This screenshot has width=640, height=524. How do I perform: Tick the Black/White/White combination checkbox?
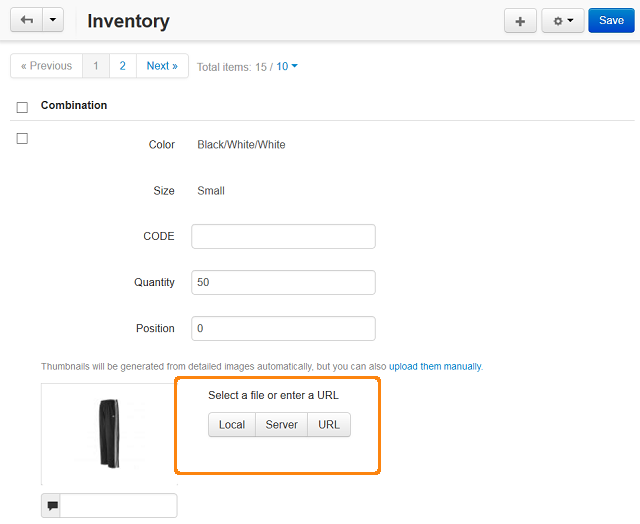coord(22,138)
